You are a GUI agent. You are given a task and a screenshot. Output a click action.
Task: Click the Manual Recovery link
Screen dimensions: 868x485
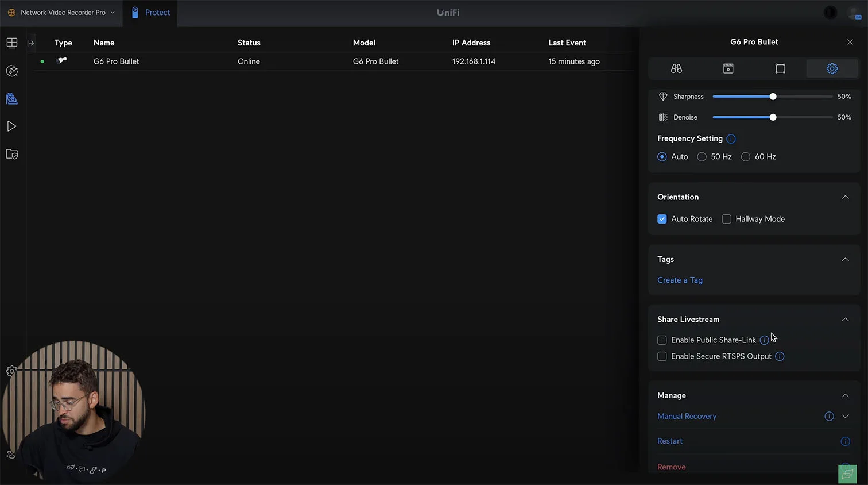pos(687,416)
